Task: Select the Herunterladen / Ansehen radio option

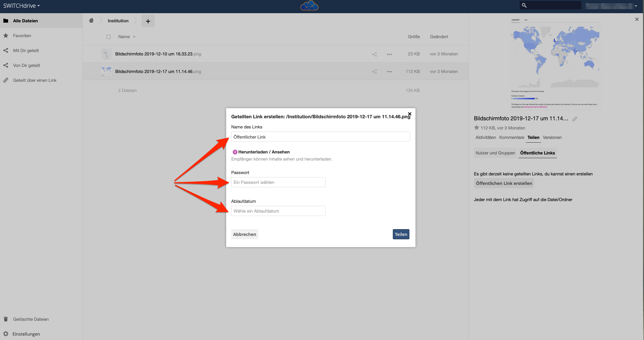Action: [235, 152]
